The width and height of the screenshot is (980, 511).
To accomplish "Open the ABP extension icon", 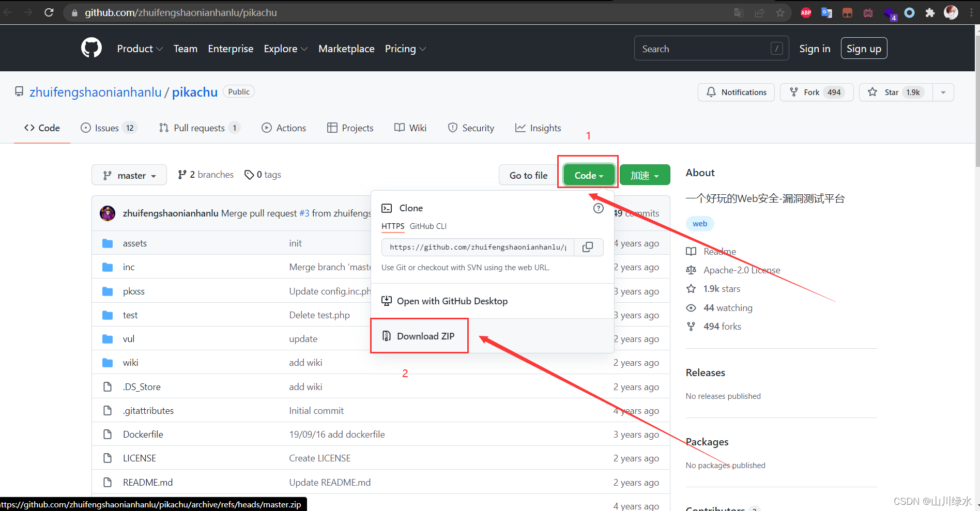I will (806, 13).
